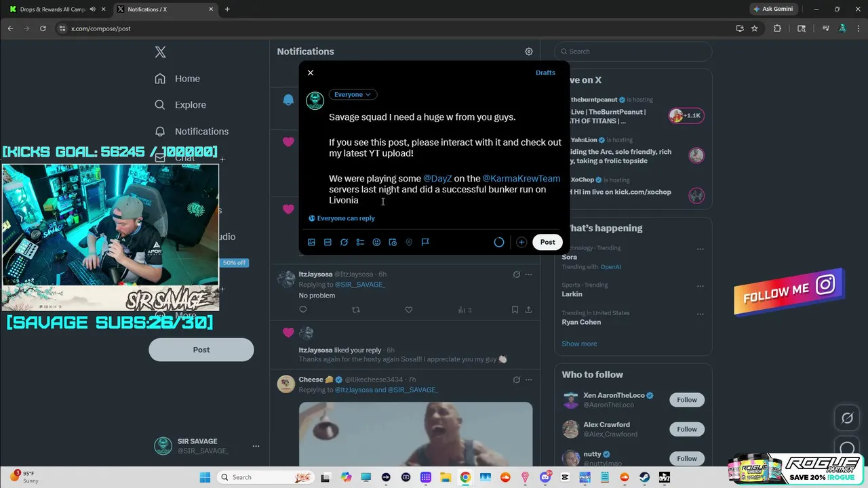Close the compose post dialog

(x=311, y=73)
